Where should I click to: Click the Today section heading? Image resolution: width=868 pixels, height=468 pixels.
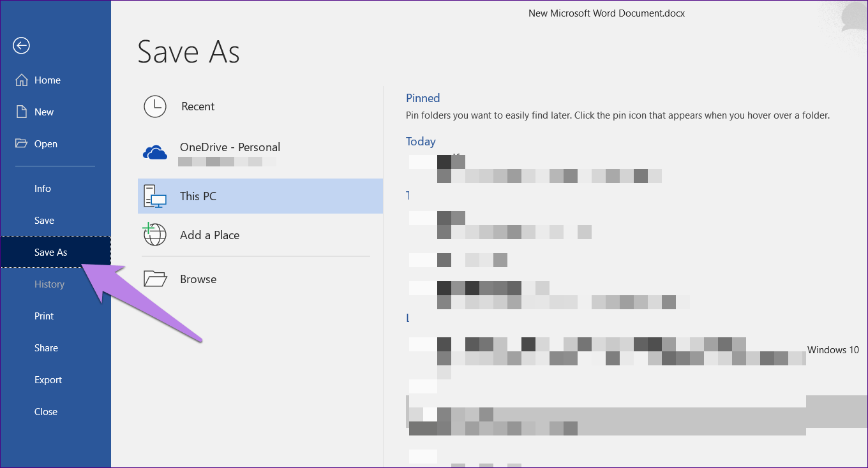coord(421,142)
